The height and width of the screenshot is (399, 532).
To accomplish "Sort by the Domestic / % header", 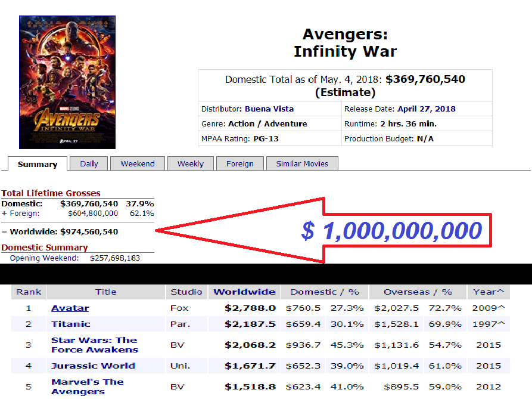I will point(324,292).
